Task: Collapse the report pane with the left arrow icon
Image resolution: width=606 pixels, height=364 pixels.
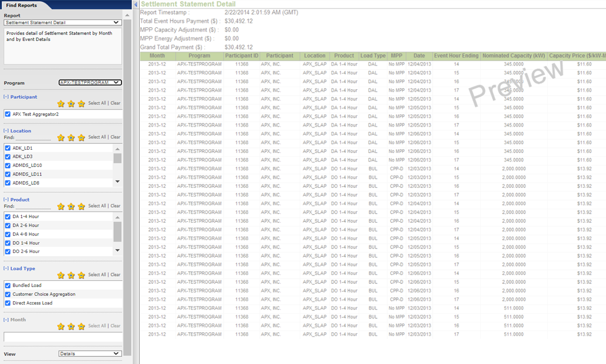Action: click(136, 4)
